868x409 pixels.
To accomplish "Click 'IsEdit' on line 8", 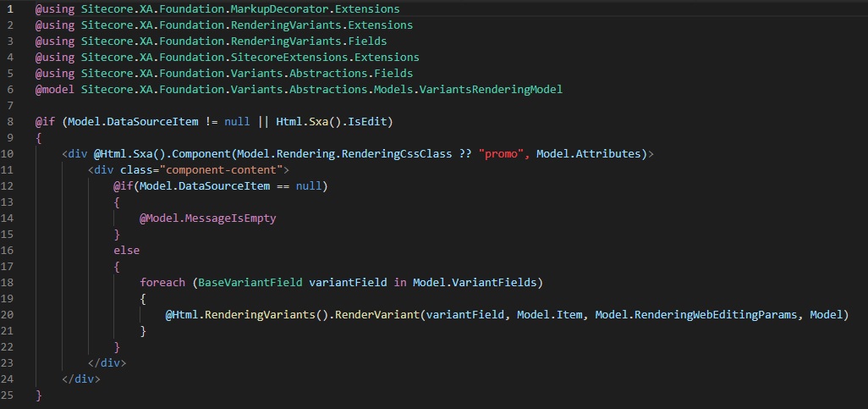I will [x=367, y=122].
